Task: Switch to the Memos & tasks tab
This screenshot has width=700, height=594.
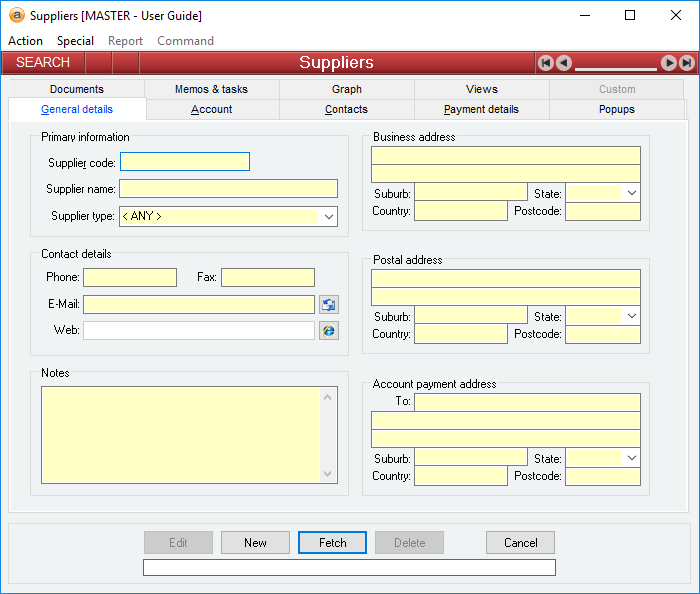Action: 211,90
